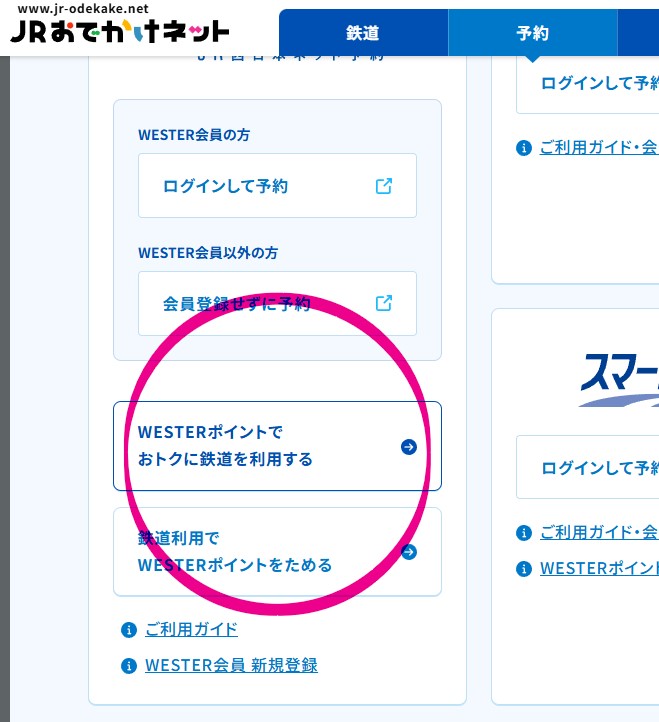Open WESTER会員 新規登録 link
This screenshot has width=659, height=722.
pyautogui.click(x=231, y=665)
